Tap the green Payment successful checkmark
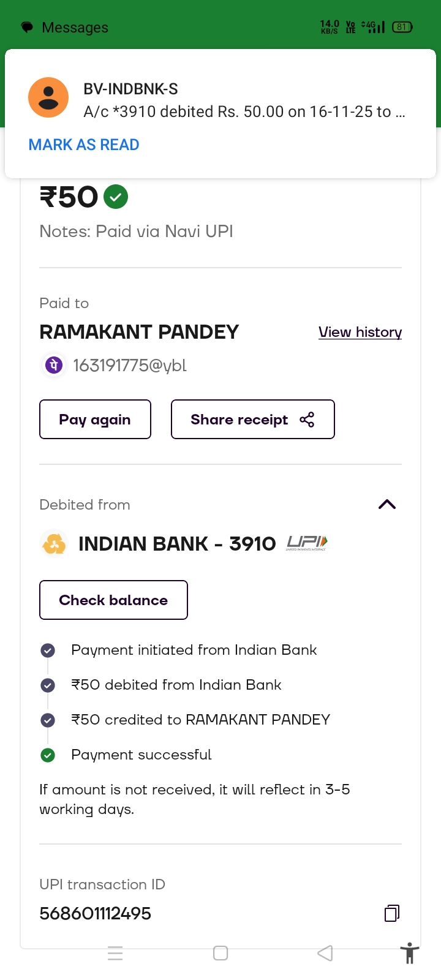This screenshot has height=980, width=441. pyautogui.click(x=48, y=755)
